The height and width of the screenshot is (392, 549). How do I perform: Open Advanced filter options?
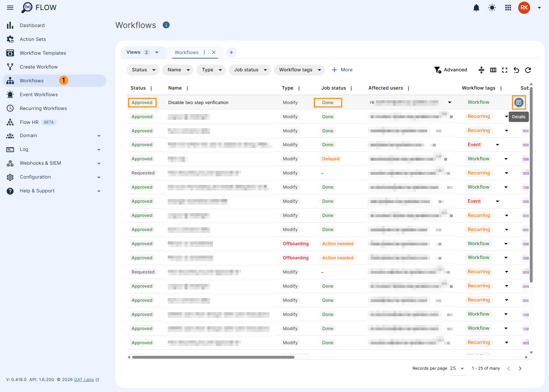(451, 70)
